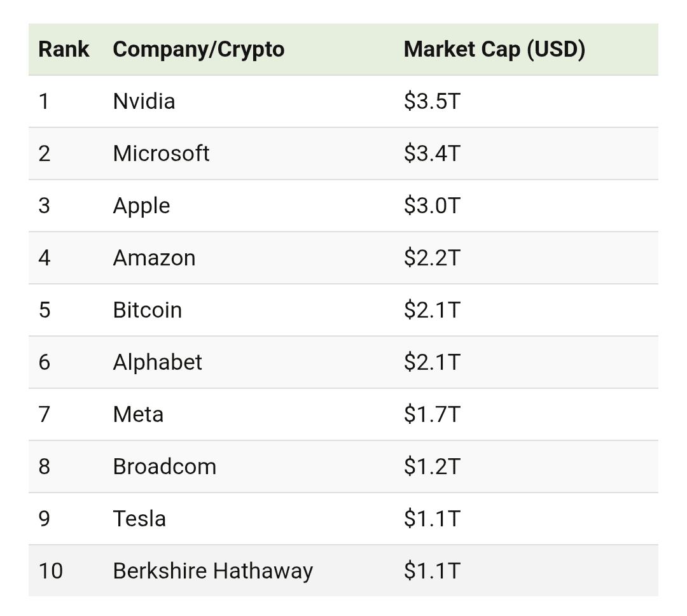The image size is (687, 616).
Task: Click the Company/Crypto column header
Action: click(x=198, y=50)
